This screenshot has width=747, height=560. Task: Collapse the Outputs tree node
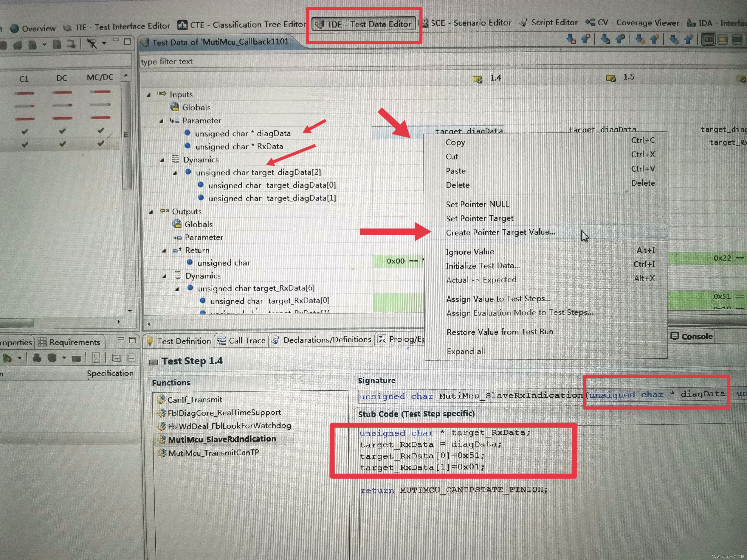tap(151, 212)
